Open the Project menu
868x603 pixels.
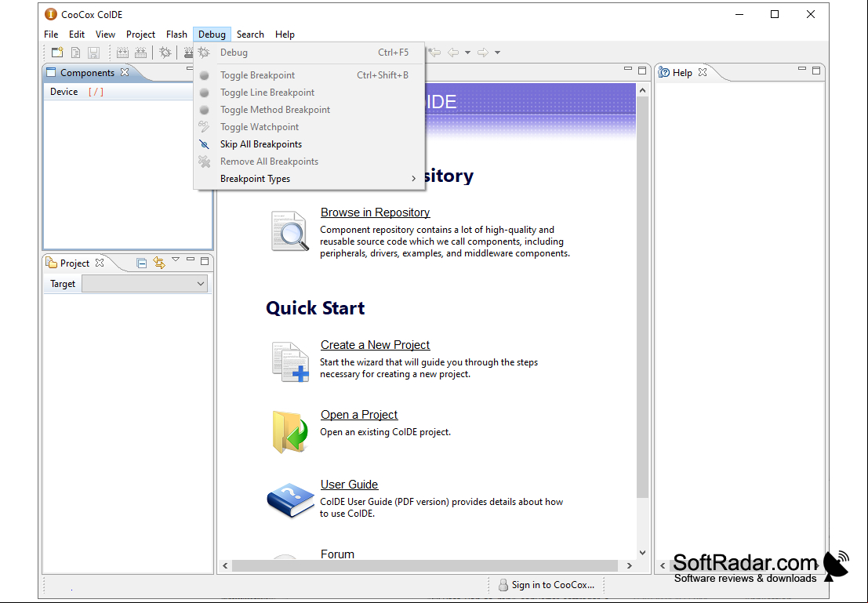click(140, 35)
